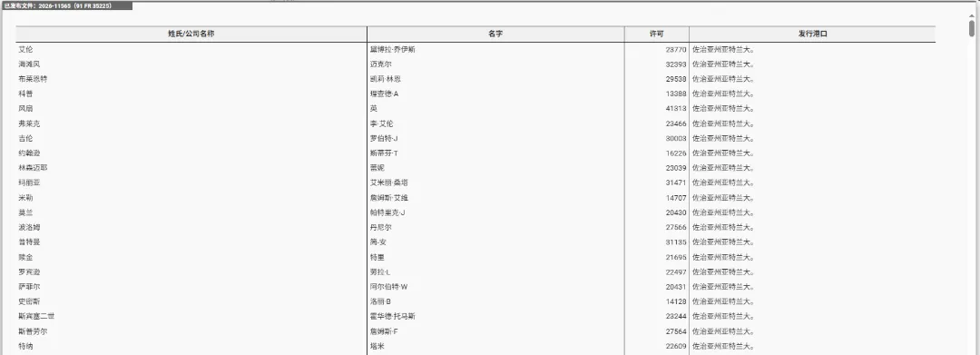980x355 pixels.
Task: Select the surname cell 莫兰
Action: (x=25, y=212)
